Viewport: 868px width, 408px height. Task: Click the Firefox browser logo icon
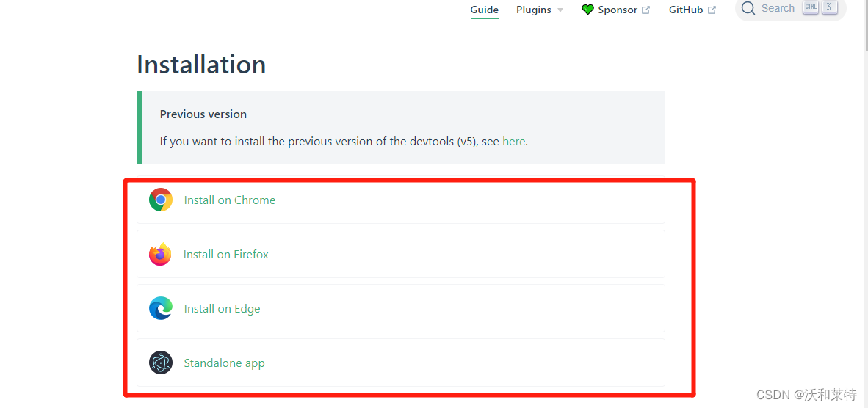tap(161, 255)
